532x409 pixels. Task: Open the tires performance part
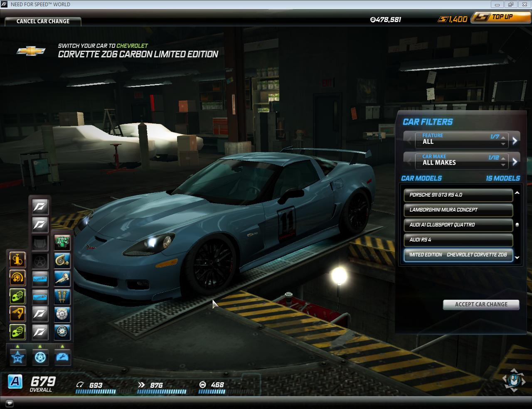[x=62, y=332]
